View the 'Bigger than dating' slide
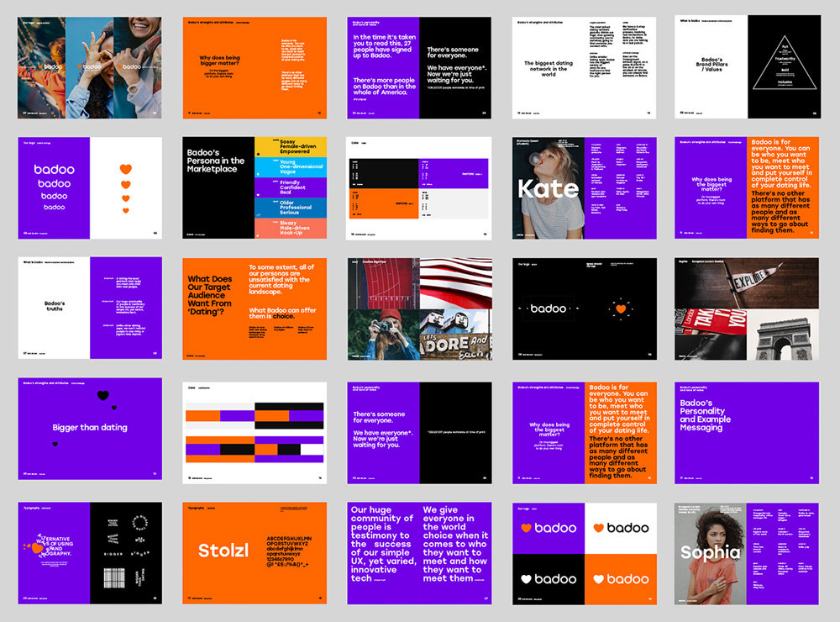The height and width of the screenshot is (622, 840). pyautogui.click(x=90, y=429)
